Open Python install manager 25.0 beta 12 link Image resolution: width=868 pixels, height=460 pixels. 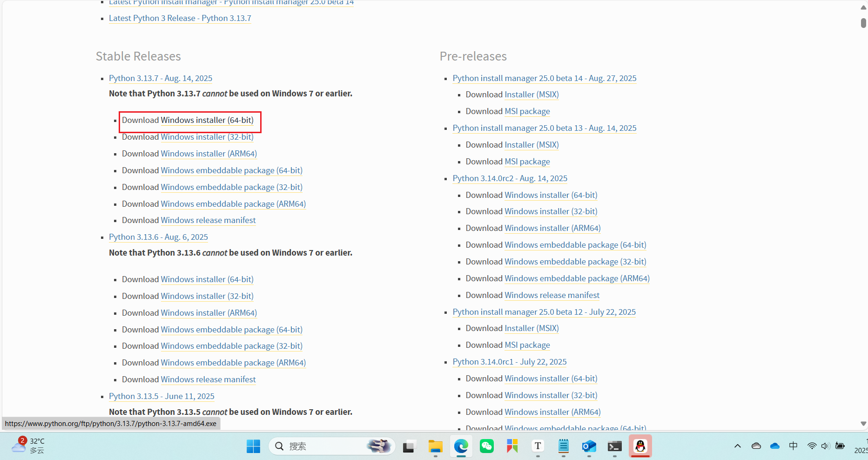click(545, 312)
